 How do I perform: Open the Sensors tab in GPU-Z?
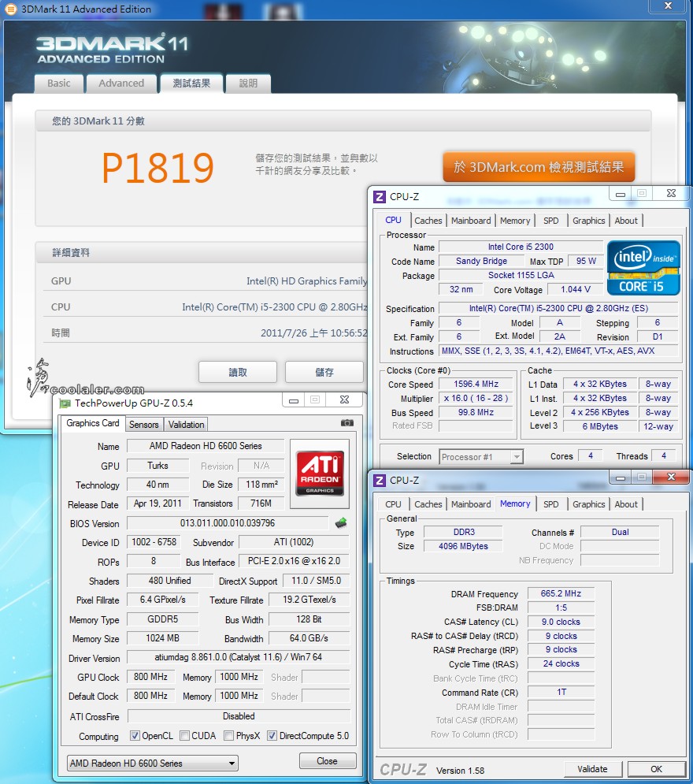pyautogui.click(x=144, y=425)
